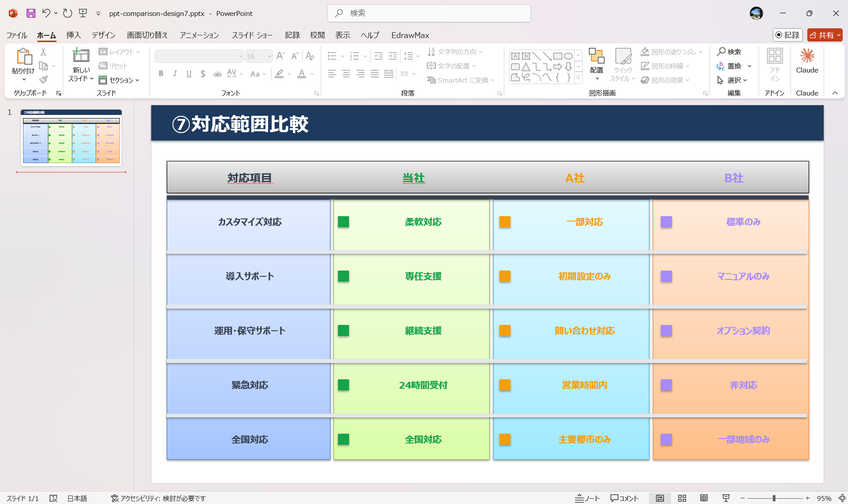The height and width of the screenshot is (504, 848).
Task: Click Find (検索) in Editing group
Action: pyautogui.click(x=729, y=52)
